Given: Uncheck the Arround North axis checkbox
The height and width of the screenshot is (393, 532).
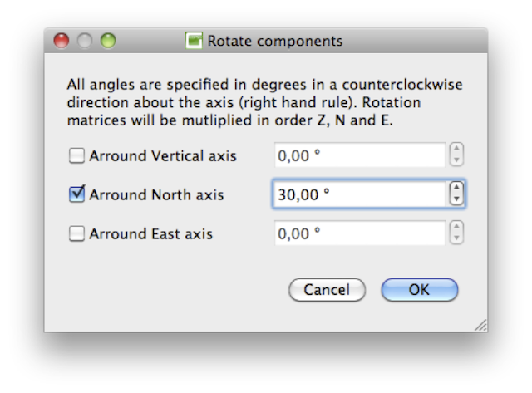Looking at the screenshot, I should pyautogui.click(x=76, y=194).
